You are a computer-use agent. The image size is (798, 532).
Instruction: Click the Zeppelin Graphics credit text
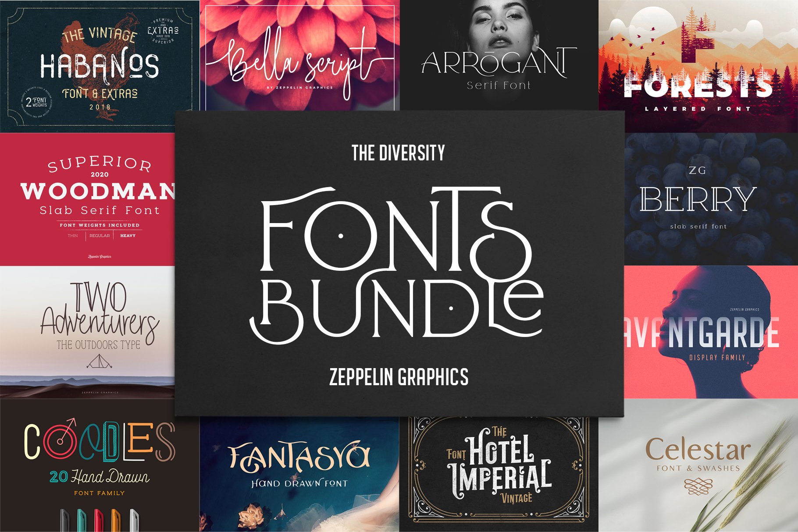tap(399, 375)
